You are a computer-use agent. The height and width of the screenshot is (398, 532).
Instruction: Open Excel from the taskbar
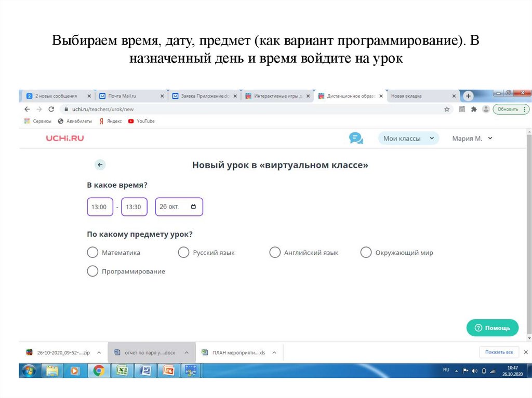click(122, 371)
